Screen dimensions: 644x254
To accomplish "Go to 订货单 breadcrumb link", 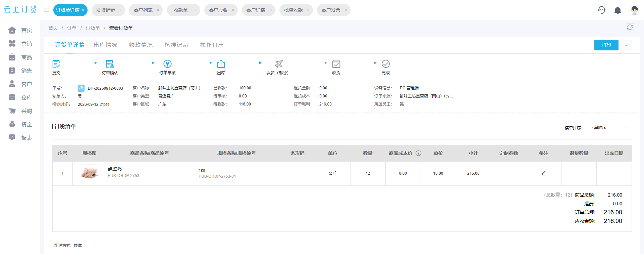I will pos(93,28).
